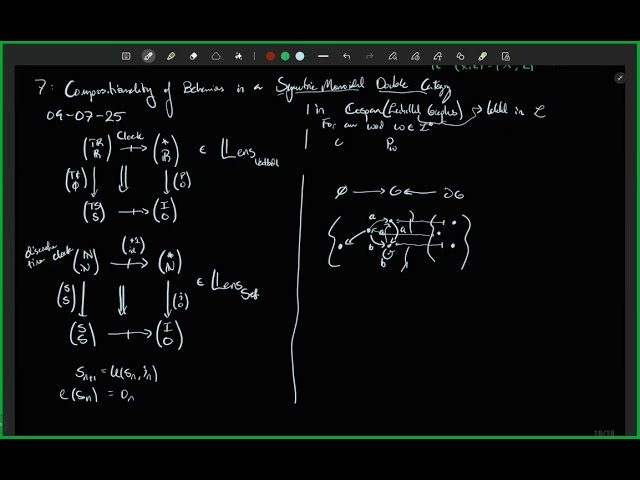Close the toolbar with round X button
The width and height of the screenshot is (640, 480).
coord(620,78)
